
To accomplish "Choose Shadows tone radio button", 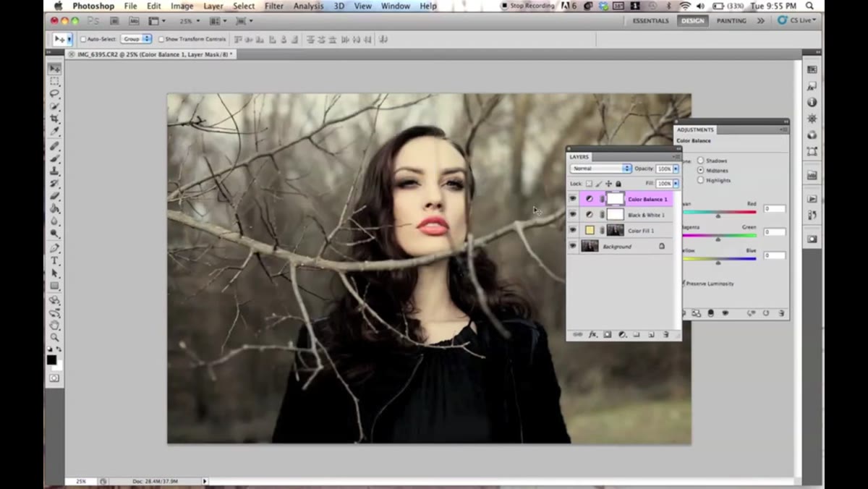I will pyautogui.click(x=700, y=161).
